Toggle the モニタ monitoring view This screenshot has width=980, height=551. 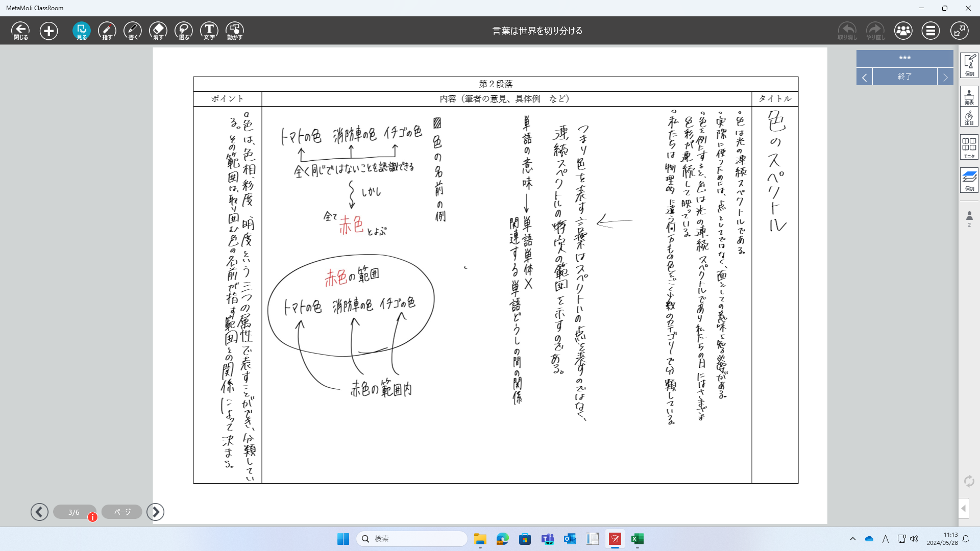pyautogui.click(x=969, y=147)
